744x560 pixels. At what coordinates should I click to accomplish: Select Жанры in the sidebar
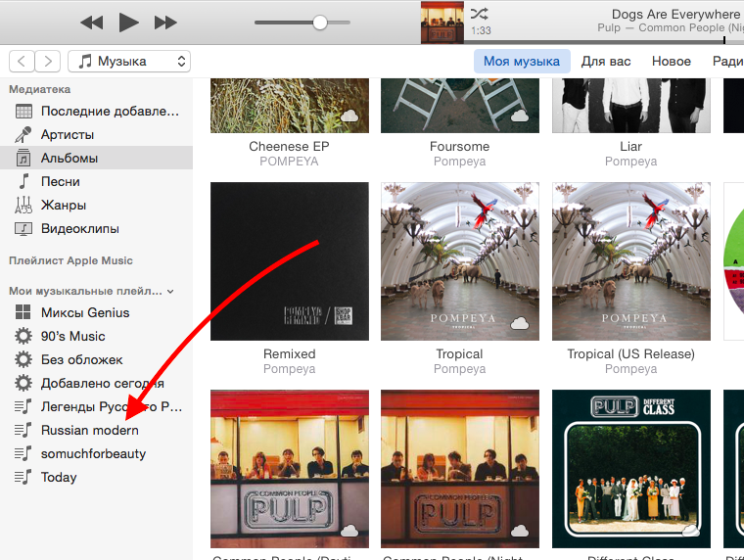click(96, 205)
